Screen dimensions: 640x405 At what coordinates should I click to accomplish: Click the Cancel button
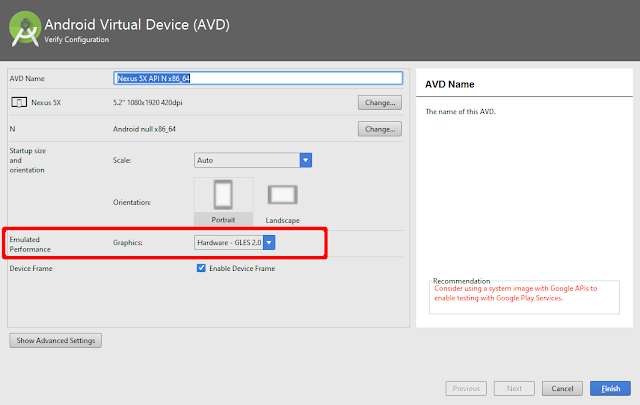click(562, 388)
